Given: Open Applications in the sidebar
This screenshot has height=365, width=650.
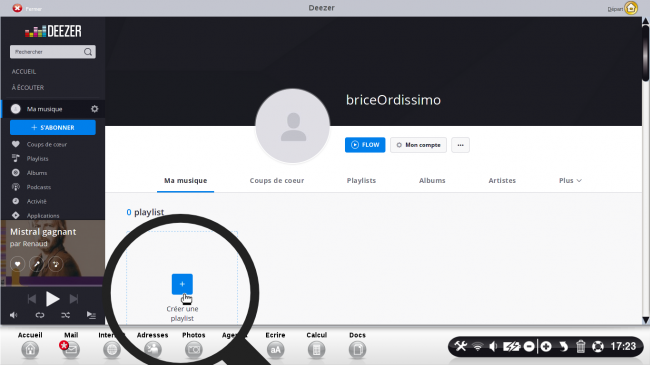Looking at the screenshot, I should click(43, 216).
